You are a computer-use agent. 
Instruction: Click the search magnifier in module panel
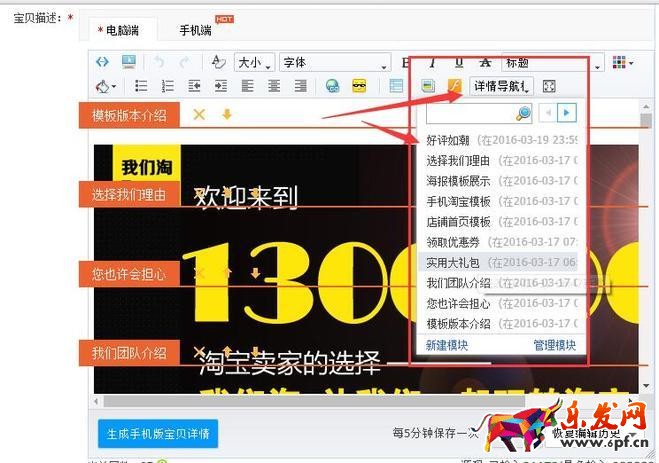(x=522, y=113)
